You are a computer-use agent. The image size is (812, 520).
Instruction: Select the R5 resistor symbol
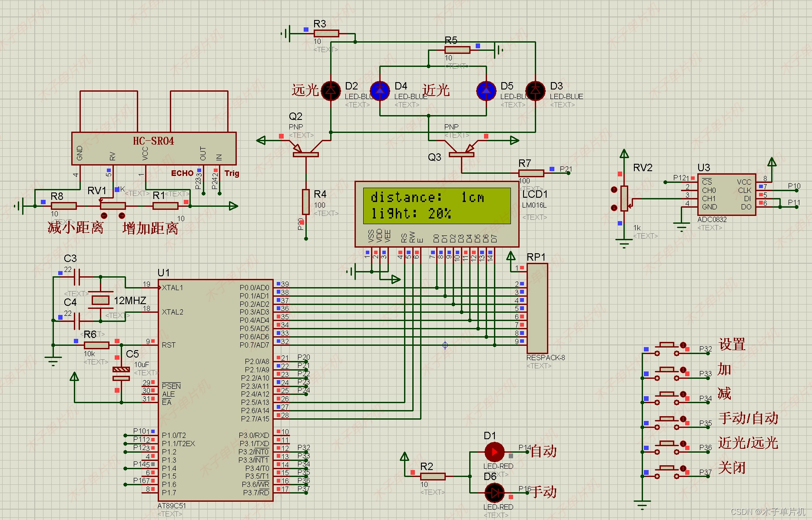pyautogui.click(x=457, y=50)
